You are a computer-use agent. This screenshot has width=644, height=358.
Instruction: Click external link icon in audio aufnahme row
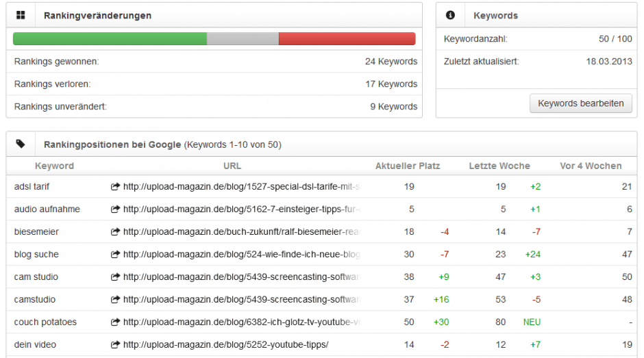tap(115, 209)
